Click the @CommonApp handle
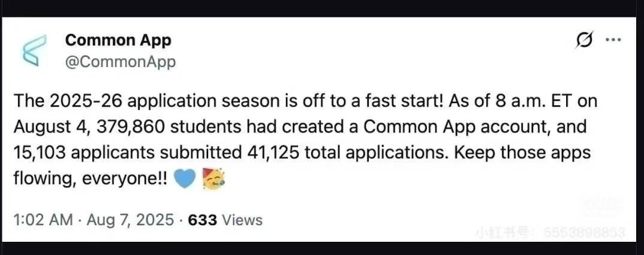 point(120,62)
